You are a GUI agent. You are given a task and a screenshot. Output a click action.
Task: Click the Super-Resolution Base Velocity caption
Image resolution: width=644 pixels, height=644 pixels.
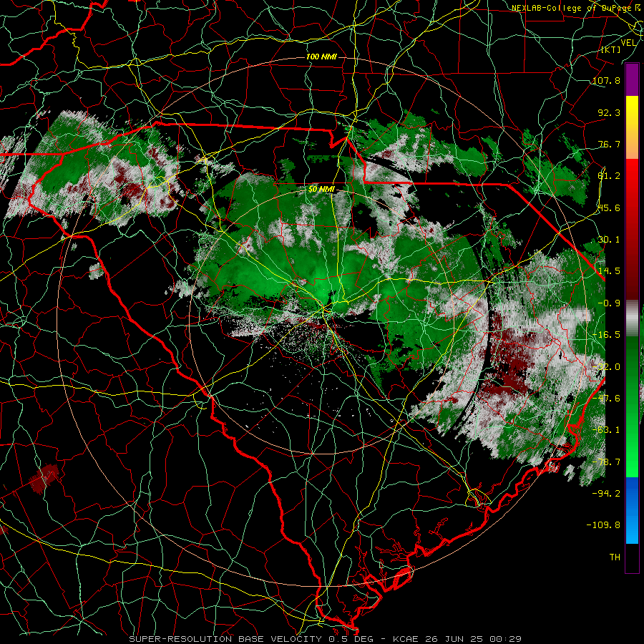pos(326,639)
